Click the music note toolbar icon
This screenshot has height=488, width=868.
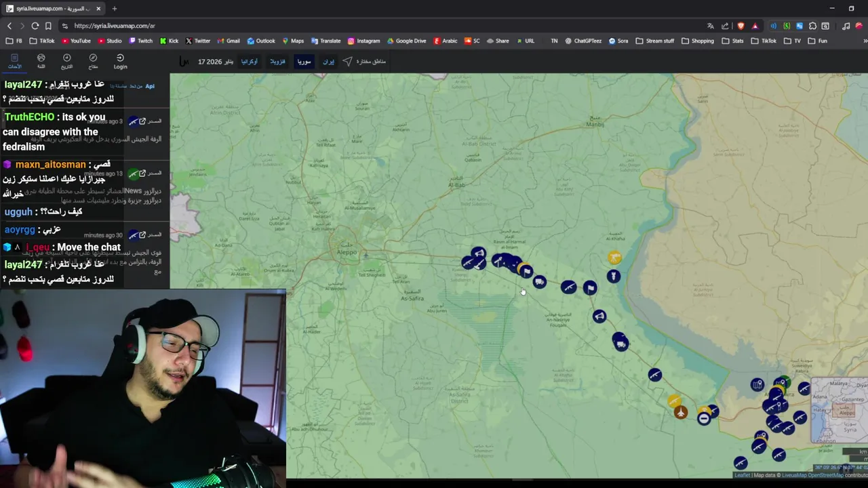[846, 26]
